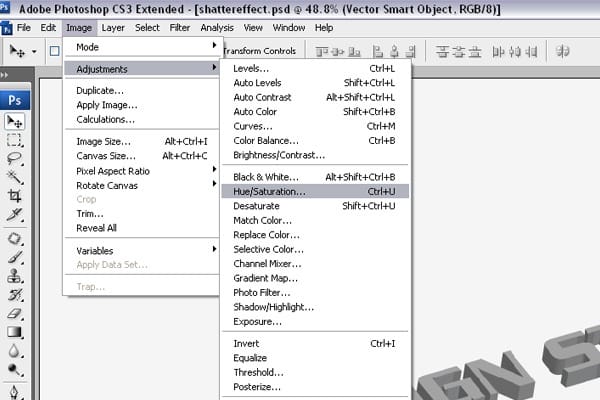Choose Replace Color adjustment
Image resolution: width=600 pixels, height=400 pixels.
coord(315,235)
